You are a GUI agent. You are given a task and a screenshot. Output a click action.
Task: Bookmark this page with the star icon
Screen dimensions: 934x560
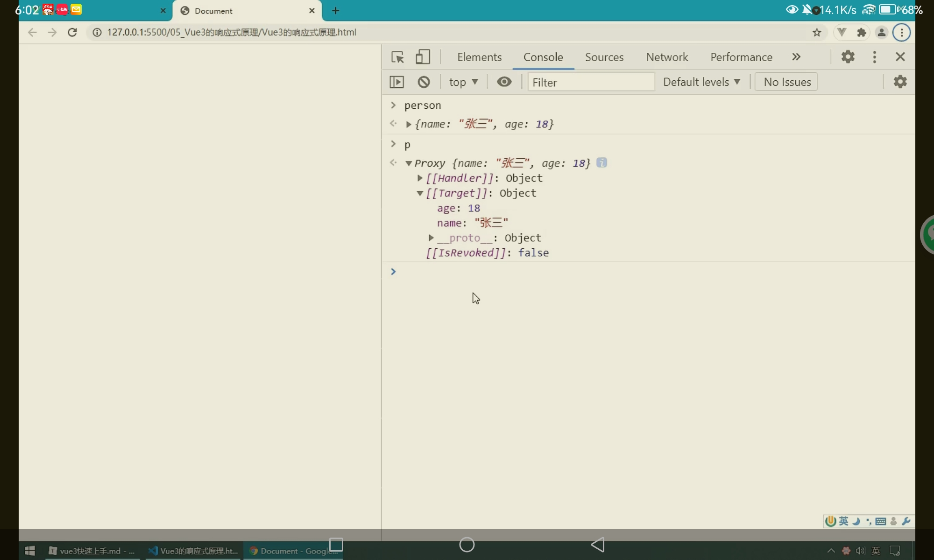tap(816, 33)
